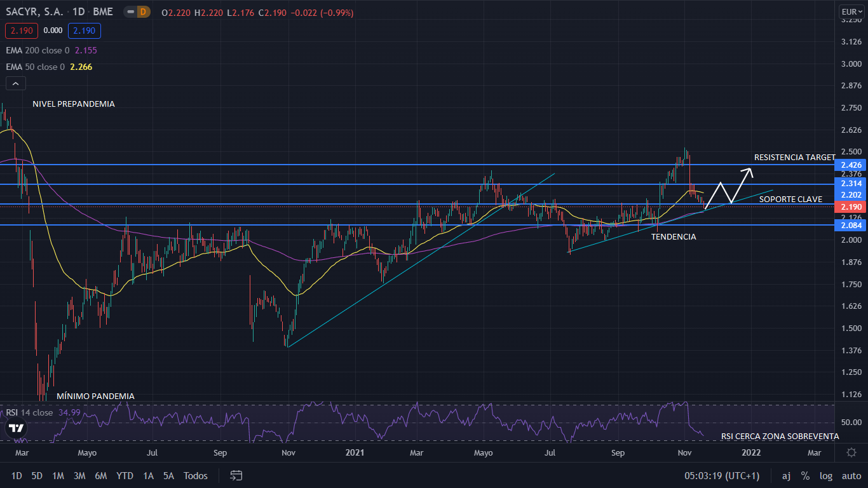The height and width of the screenshot is (488, 868).
Task: Open timezone menu showing 05:03:19 (UTC+1)
Action: tap(722, 475)
